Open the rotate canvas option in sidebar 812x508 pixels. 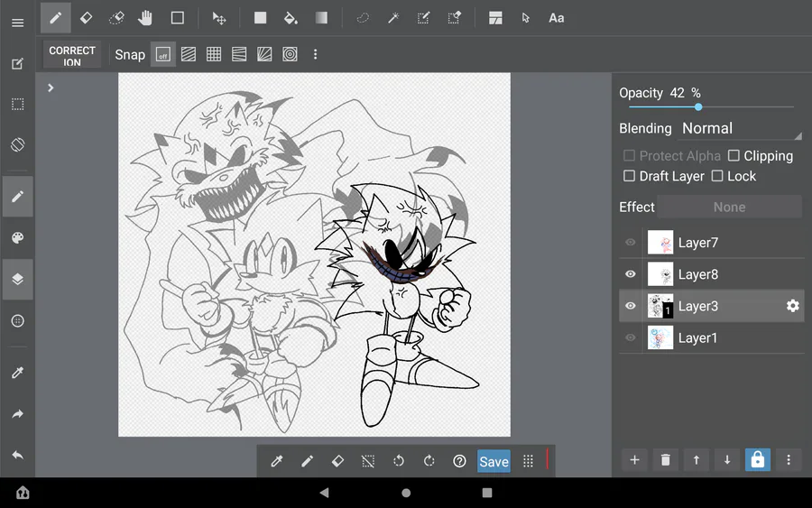click(18, 144)
